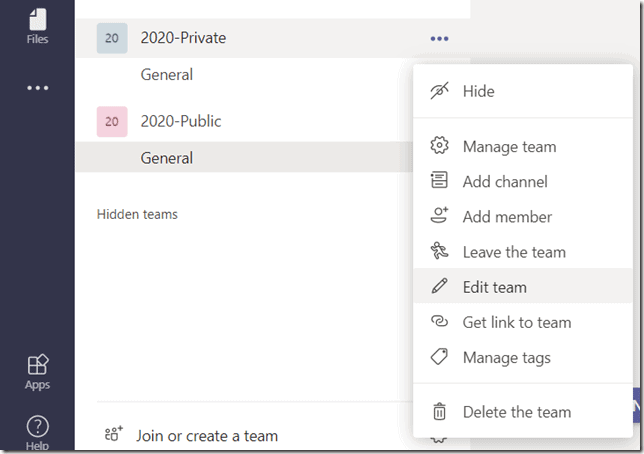Select Edit team option
The width and height of the screenshot is (644, 454).
[523, 286]
